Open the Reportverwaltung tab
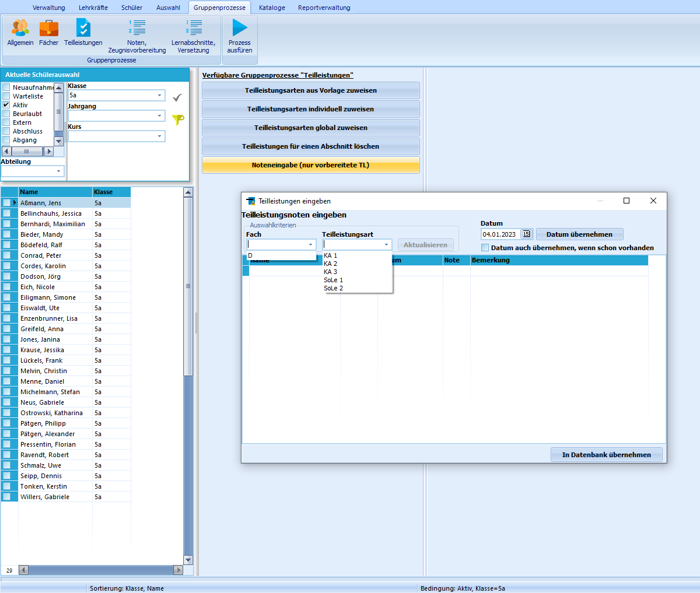This screenshot has width=700, height=593. point(324,8)
